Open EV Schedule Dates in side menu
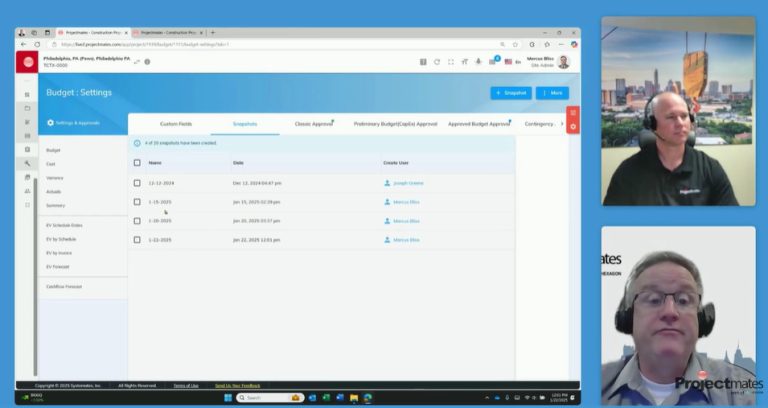This screenshot has width=768, height=408. click(x=64, y=225)
